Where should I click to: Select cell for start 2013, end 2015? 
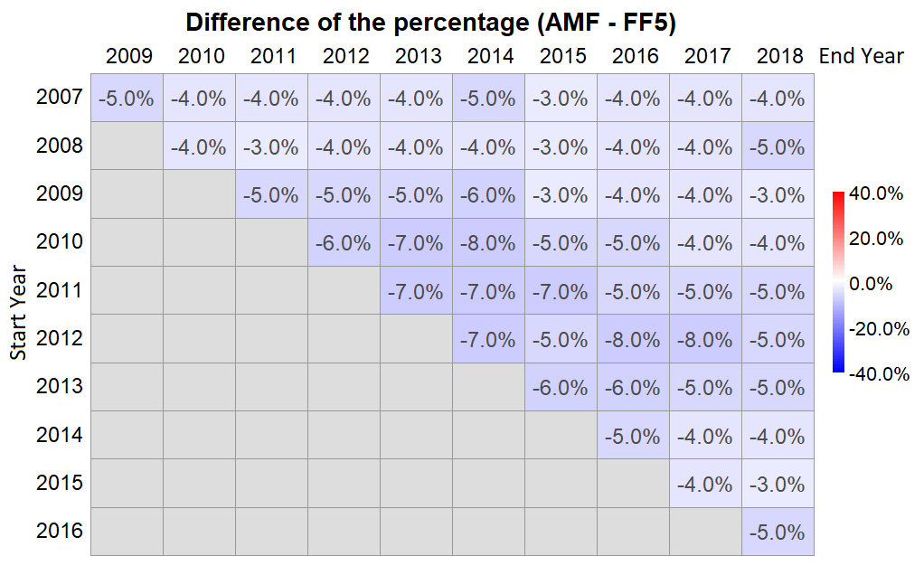click(x=561, y=388)
